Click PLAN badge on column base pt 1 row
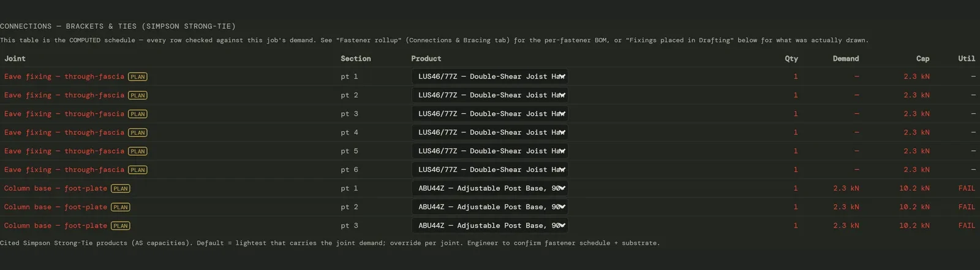The width and height of the screenshot is (980, 270). pyautogui.click(x=121, y=188)
